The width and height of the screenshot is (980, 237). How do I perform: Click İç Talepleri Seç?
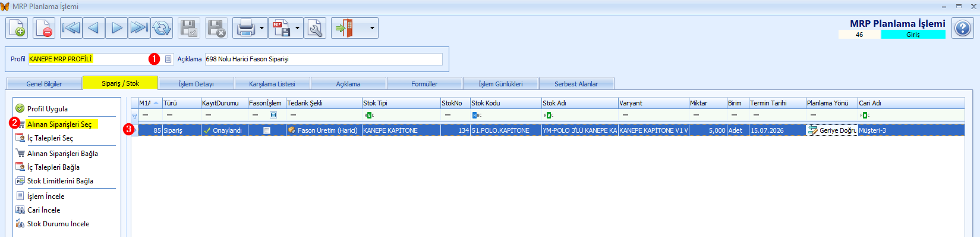[50, 138]
